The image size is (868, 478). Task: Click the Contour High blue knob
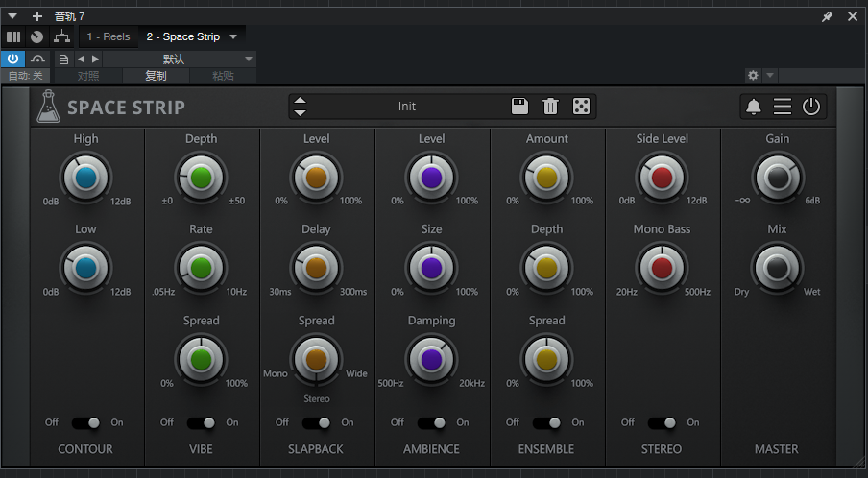tap(85, 179)
